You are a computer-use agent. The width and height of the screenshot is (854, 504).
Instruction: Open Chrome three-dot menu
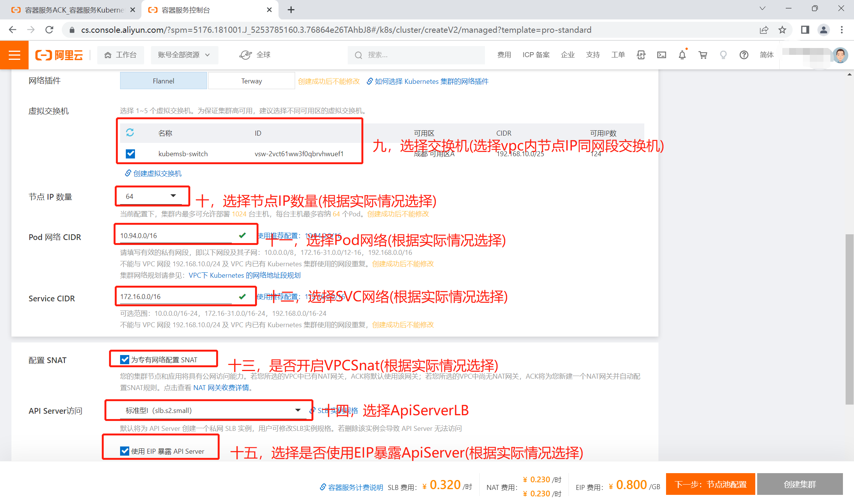[842, 30]
